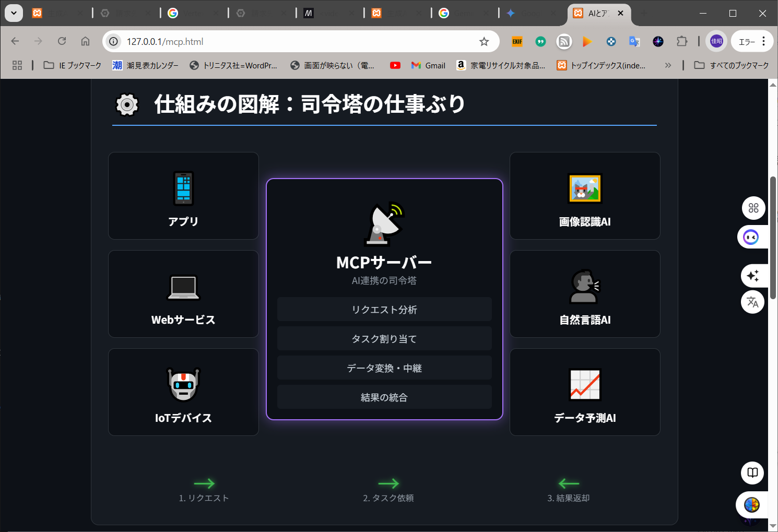Open the Gmail bookmark
This screenshot has width=778, height=532.
point(428,65)
